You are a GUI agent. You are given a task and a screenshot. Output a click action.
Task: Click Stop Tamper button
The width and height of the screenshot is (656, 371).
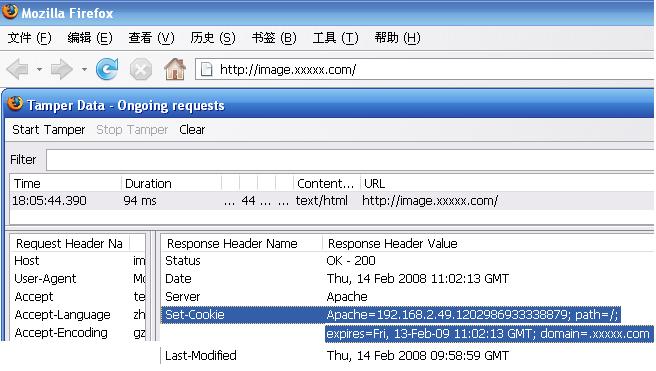coord(132,130)
